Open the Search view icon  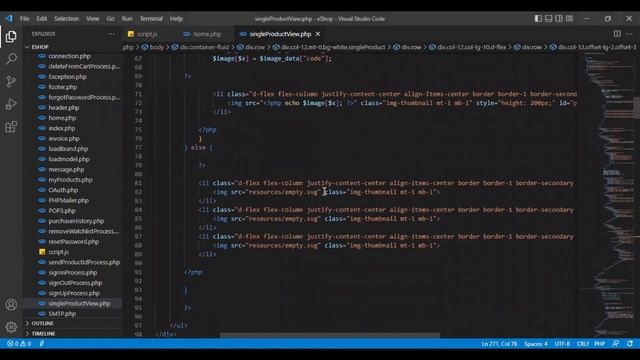click(11, 59)
